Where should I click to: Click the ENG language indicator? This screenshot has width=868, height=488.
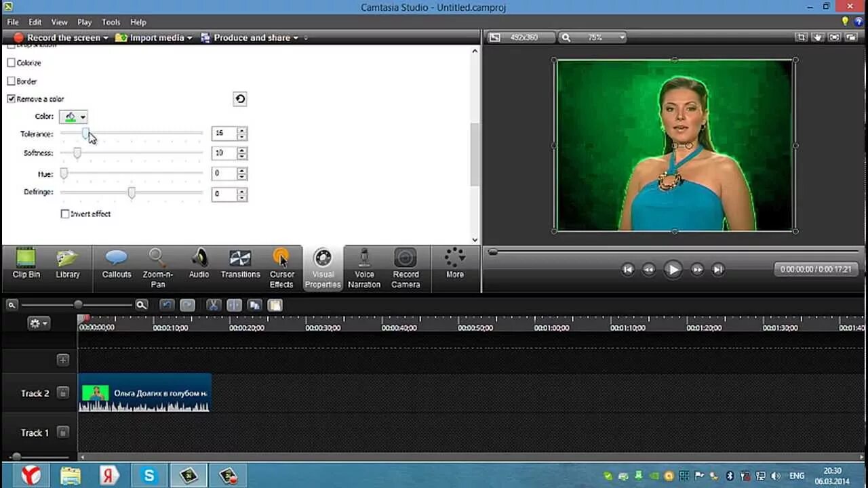point(797,476)
